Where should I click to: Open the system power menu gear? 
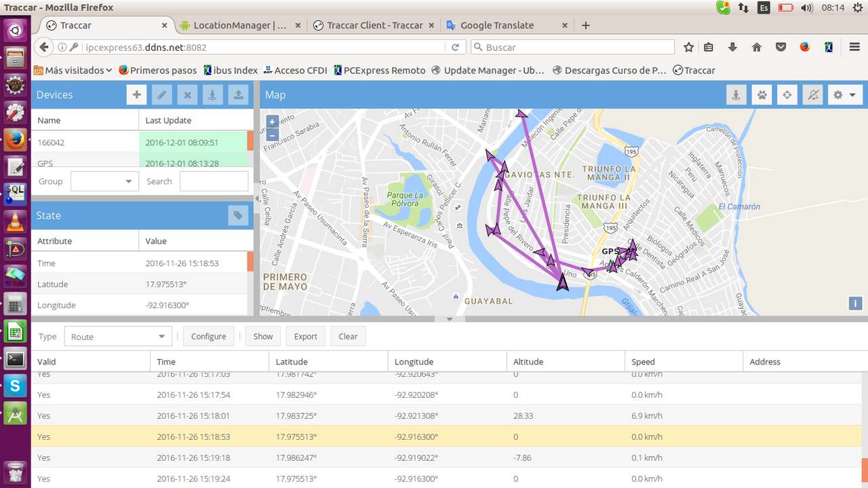click(859, 7)
